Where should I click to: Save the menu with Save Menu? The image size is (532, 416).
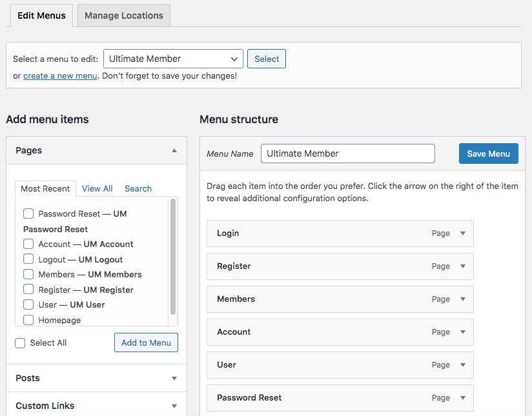tap(489, 154)
